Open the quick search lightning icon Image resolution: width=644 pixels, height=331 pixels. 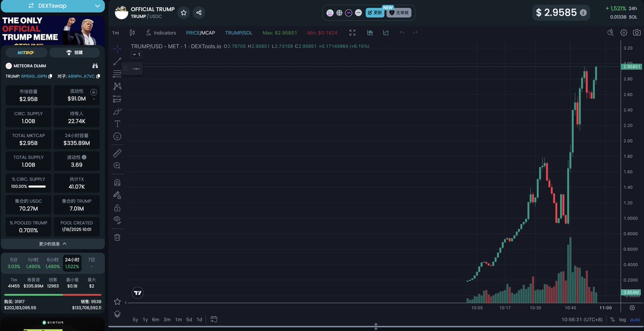tap(610, 33)
